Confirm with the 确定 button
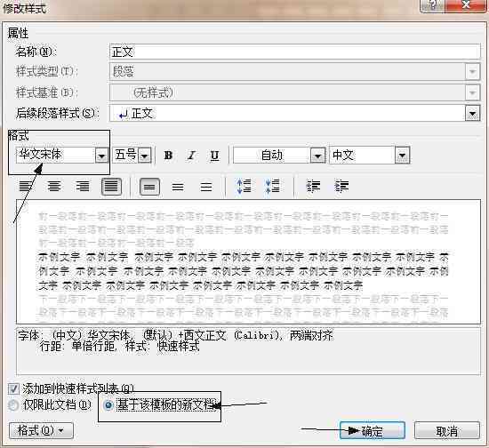This screenshot has width=489, height=448. (x=373, y=431)
